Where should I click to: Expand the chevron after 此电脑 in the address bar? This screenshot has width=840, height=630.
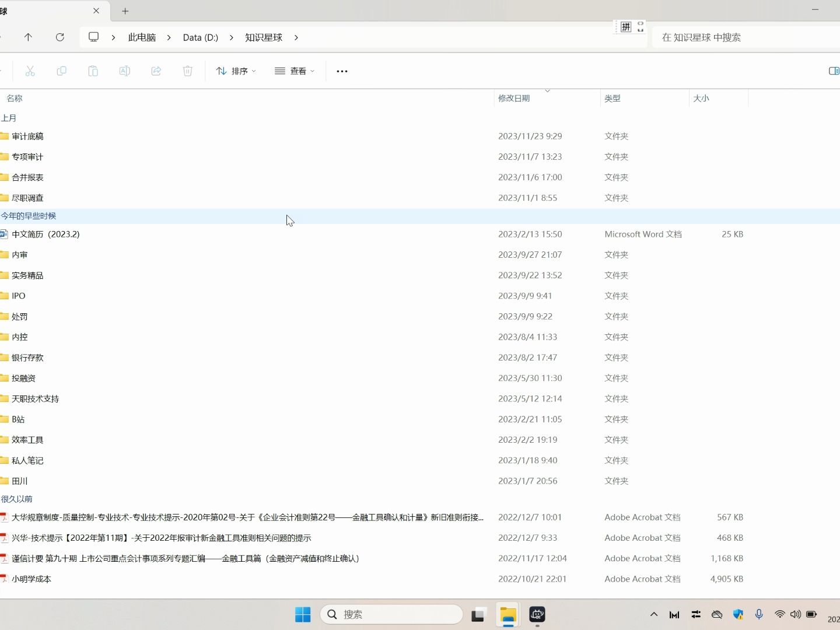(x=169, y=37)
